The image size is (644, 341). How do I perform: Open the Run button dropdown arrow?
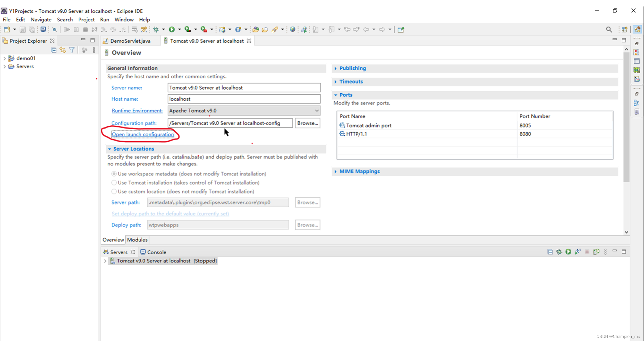point(179,30)
